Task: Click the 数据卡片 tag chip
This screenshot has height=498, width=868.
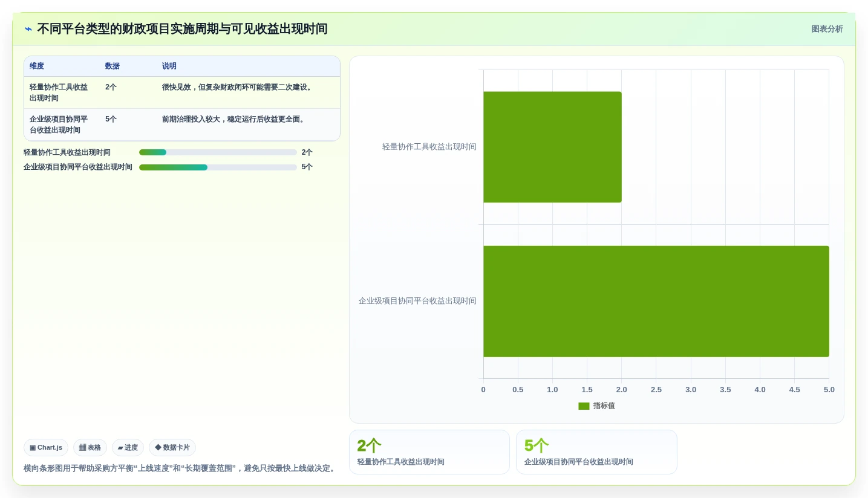Action: coord(172,448)
